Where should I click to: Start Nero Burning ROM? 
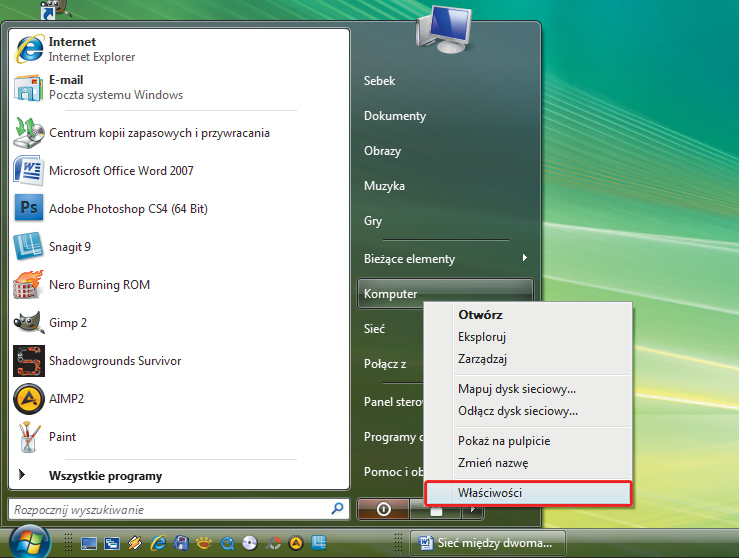[x=99, y=285]
